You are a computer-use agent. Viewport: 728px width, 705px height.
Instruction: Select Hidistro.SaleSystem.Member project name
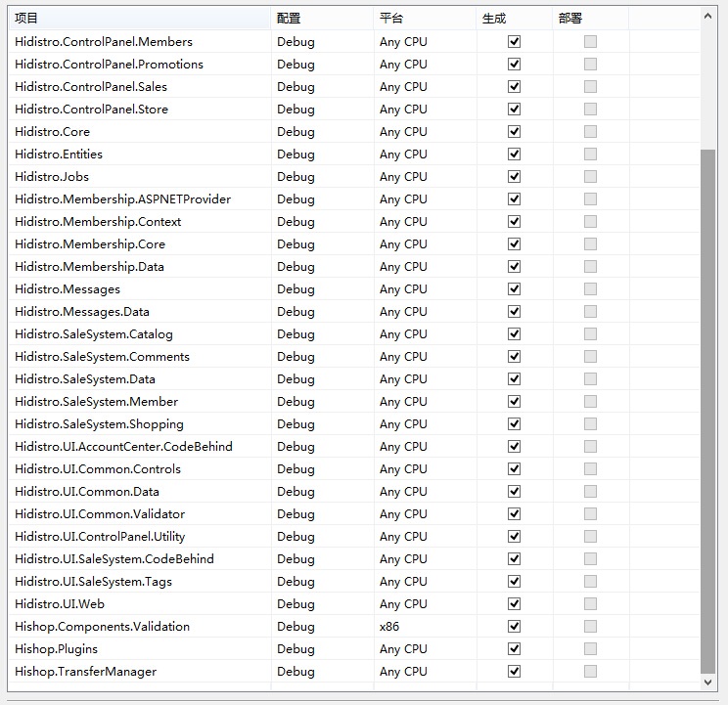coord(97,402)
